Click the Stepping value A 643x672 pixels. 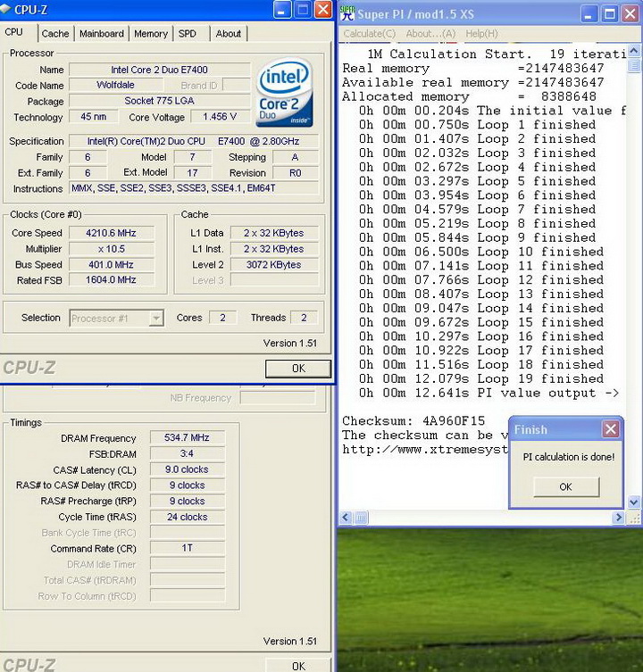(x=296, y=157)
